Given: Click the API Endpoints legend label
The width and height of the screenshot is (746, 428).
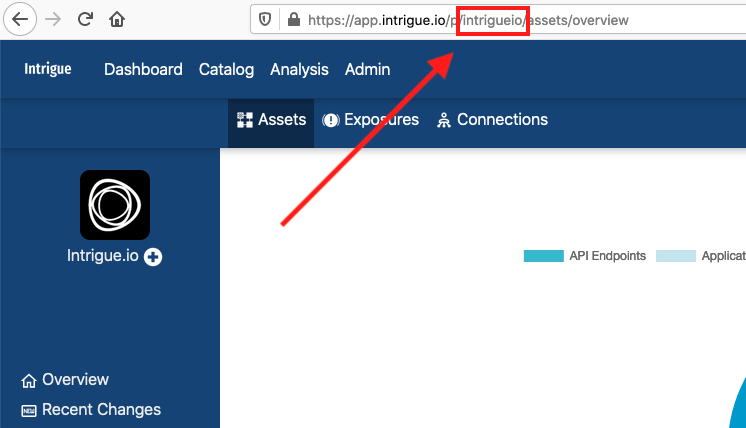Looking at the screenshot, I should tap(608, 256).
